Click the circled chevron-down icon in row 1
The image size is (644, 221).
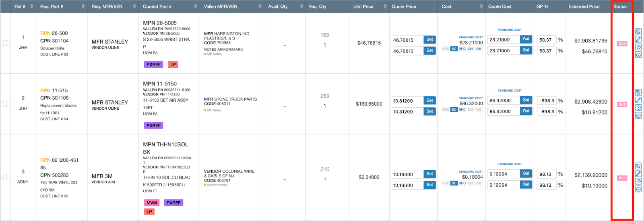pyautogui.click(x=638, y=55)
